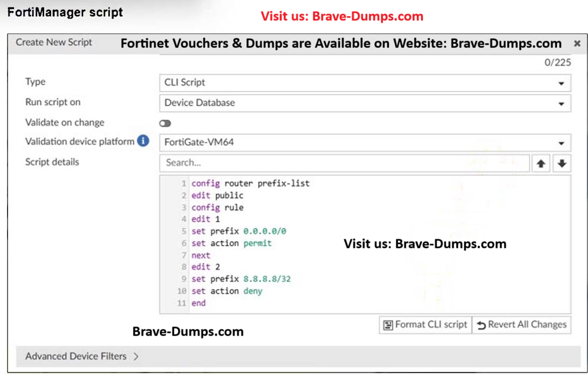Expand the FortiGate-VM64 platform dropdown

click(365, 142)
